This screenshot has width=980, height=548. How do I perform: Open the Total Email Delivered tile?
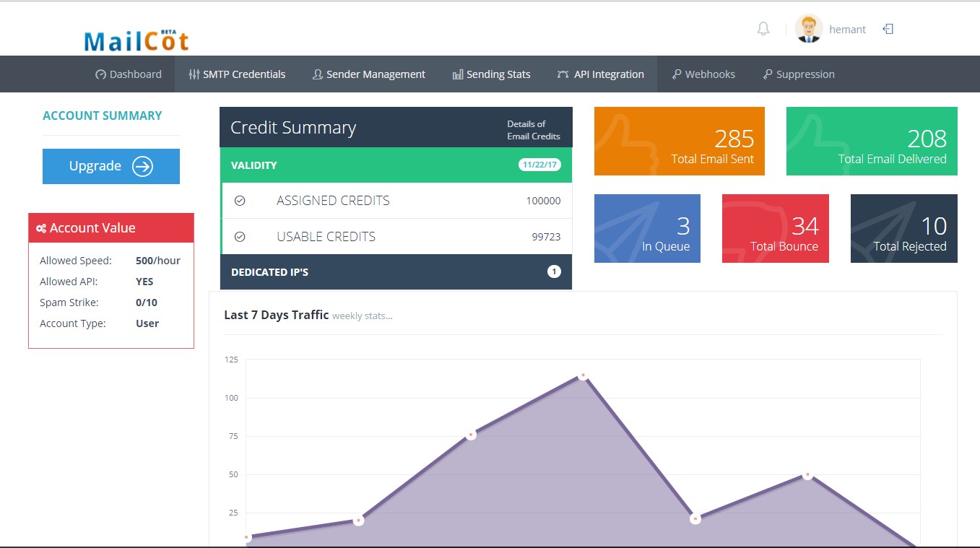[x=872, y=141]
